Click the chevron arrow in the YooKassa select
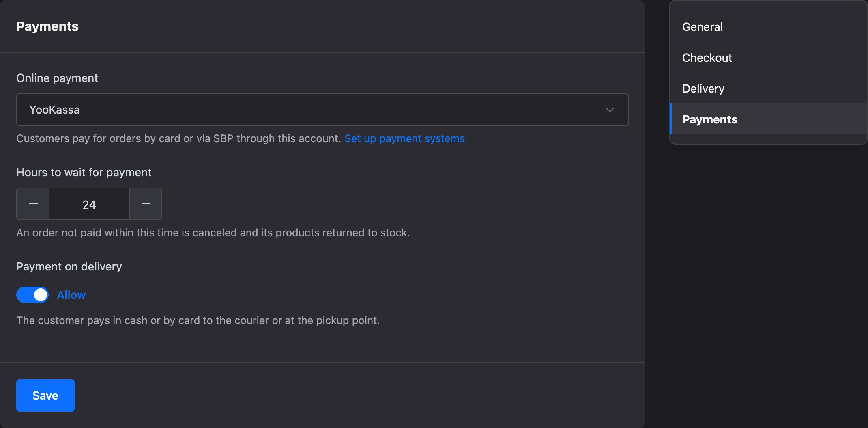Image resolution: width=868 pixels, height=428 pixels. coord(610,110)
